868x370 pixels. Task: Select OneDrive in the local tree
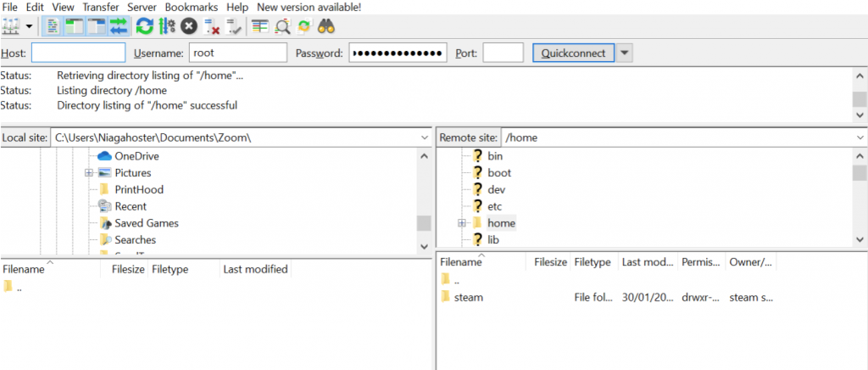coord(136,156)
